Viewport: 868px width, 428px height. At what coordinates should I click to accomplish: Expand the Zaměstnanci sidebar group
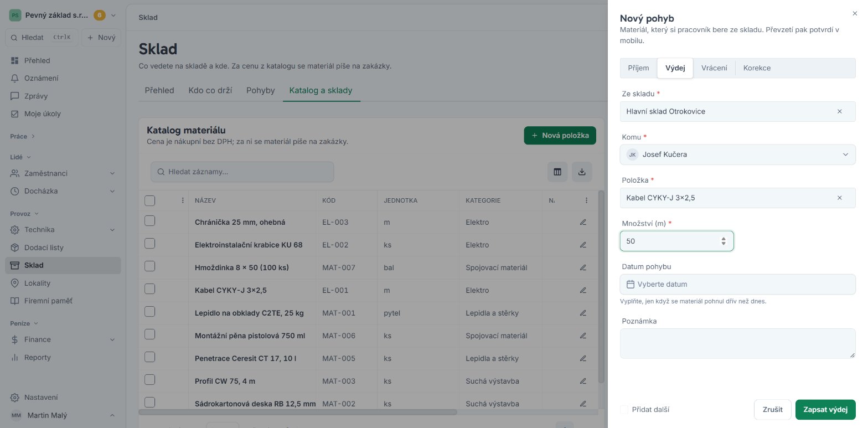click(63, 173)
